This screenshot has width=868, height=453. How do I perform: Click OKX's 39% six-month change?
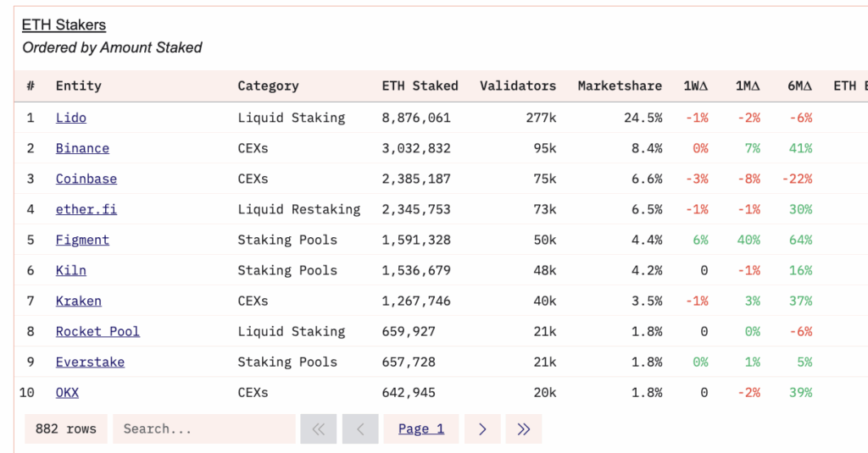pyautogui.click(x=800, y=392)
